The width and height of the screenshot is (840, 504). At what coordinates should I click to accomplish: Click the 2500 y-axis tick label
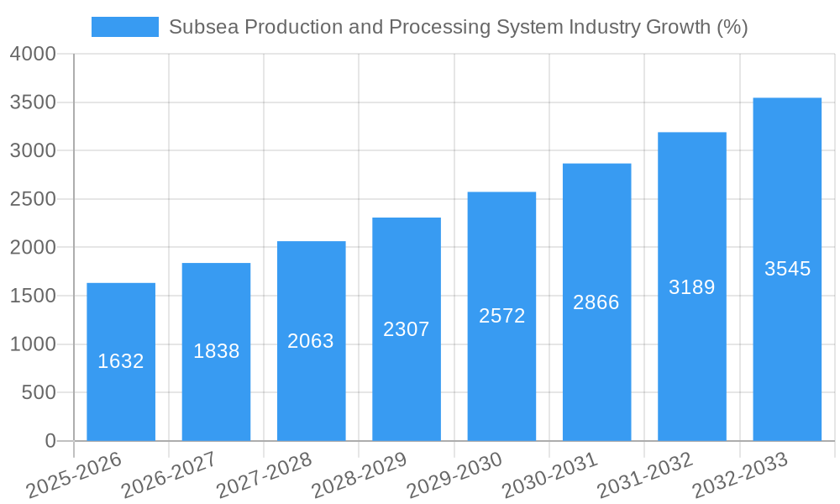[x=34, y=199]
